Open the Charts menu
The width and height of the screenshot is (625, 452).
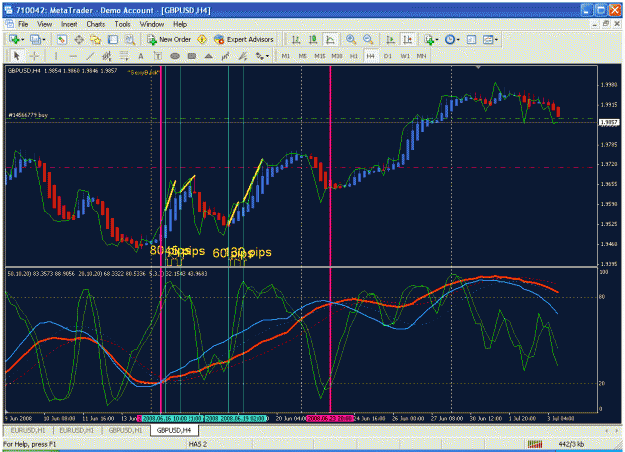coord(96,24)
